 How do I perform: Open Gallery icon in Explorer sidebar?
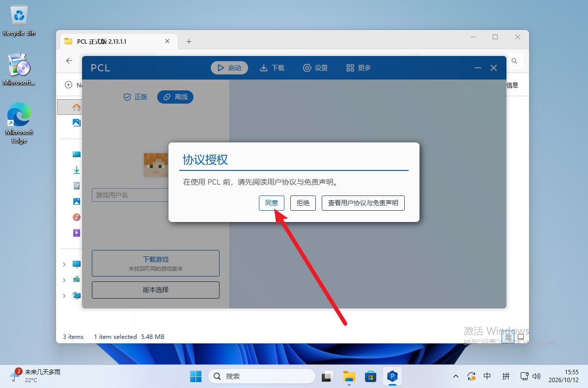(x=77, y=123)
